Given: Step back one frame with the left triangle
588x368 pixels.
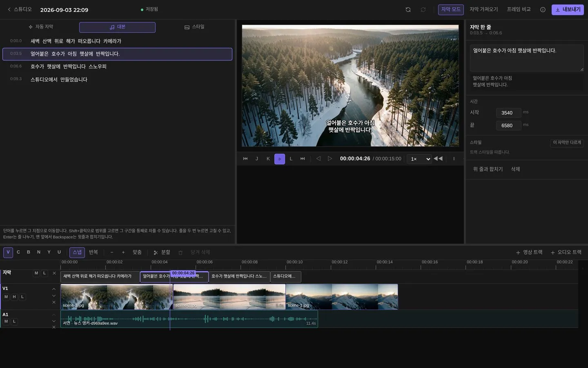Looking at the screenshot, I should tap(318, 159).
